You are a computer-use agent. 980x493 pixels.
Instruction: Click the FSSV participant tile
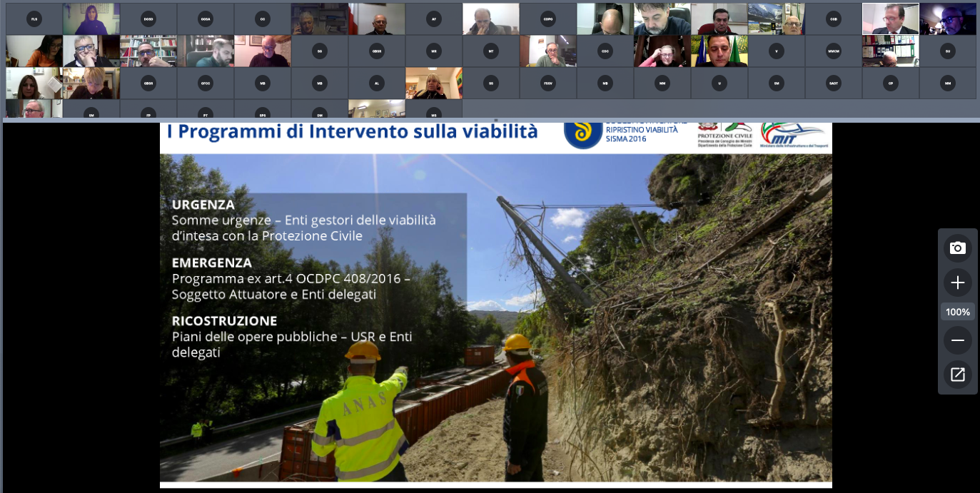(x=548, y=83)
